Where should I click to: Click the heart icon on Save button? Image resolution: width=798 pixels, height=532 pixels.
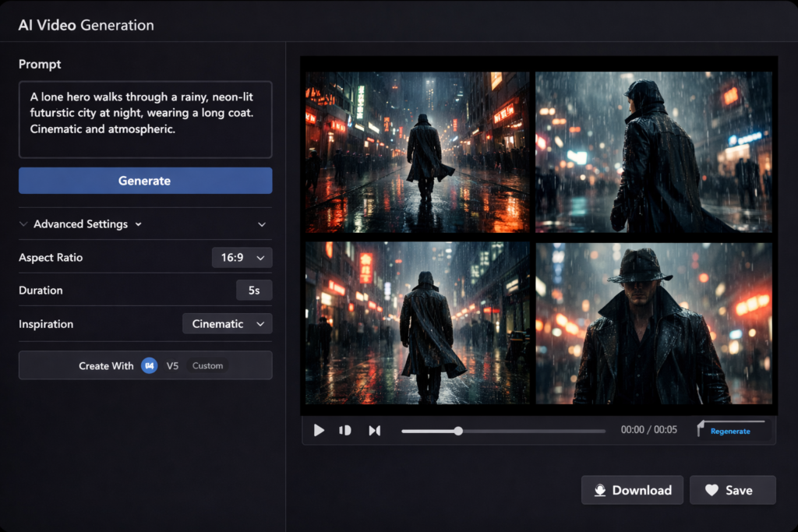coord(711,490)
